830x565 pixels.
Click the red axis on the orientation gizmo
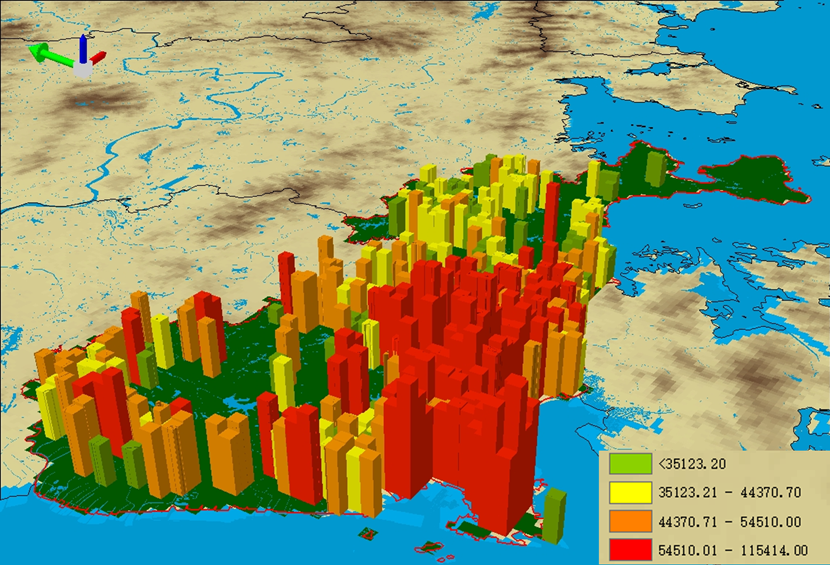(x=97, y=59)
